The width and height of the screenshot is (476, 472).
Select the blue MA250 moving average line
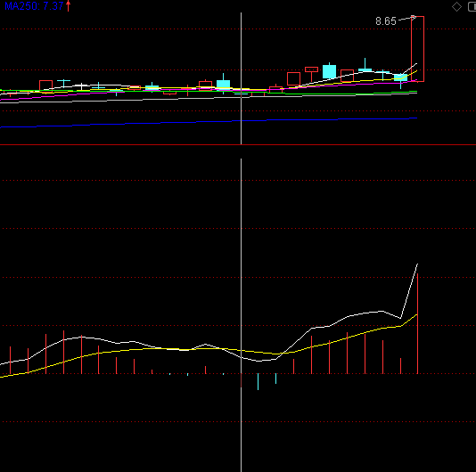pyautogui.click(x=209, y=122)
